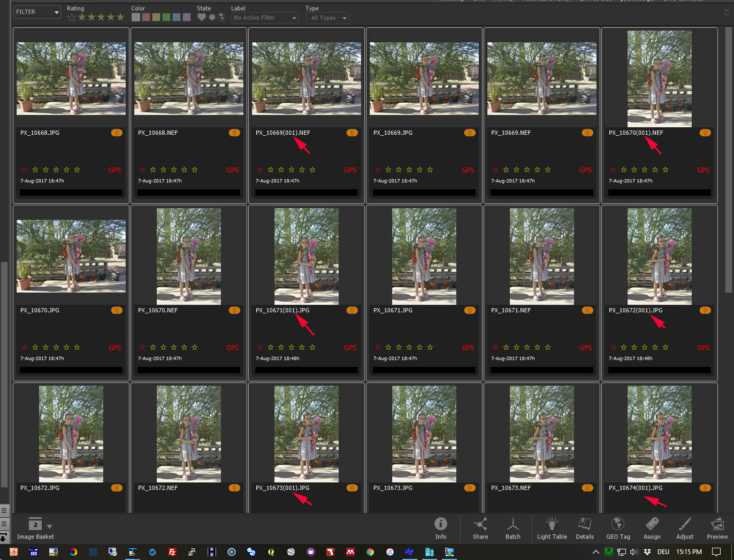Select the PX_10668.JPG thumbnail

(x=71, y=79)
